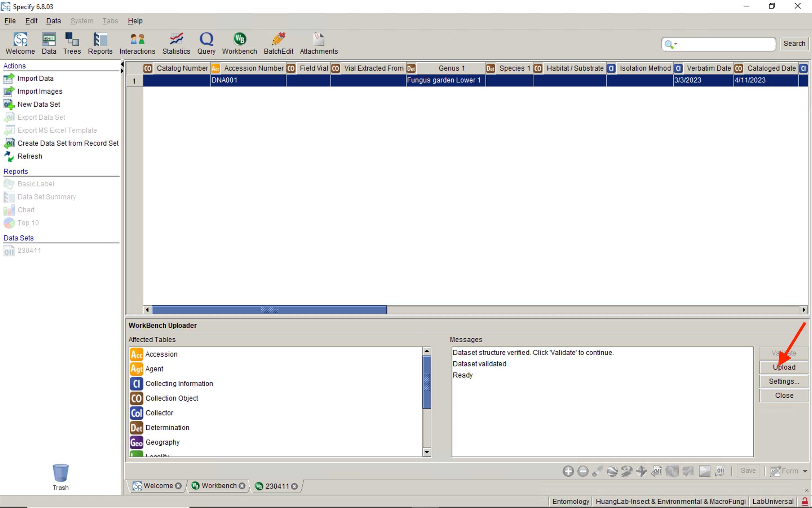Click the Search button
The image size is (812, 508).
(794, 44)
